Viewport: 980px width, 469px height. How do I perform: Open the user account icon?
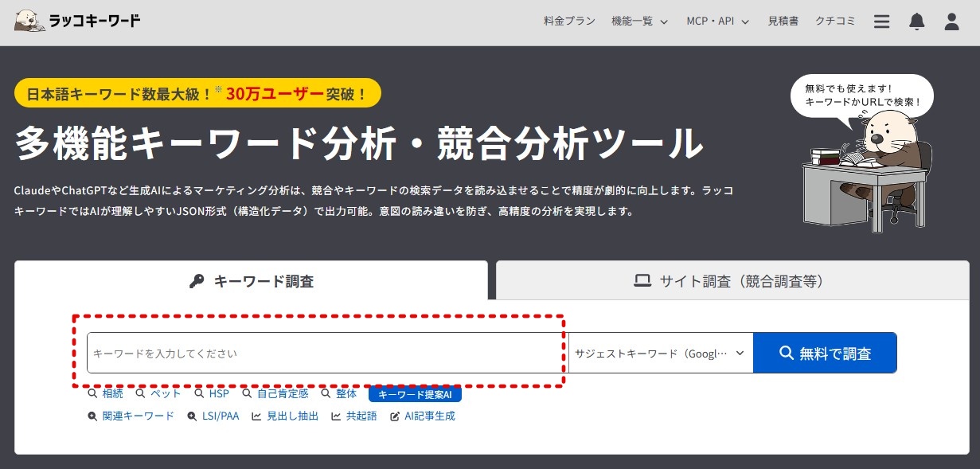(x=952, y=21)
